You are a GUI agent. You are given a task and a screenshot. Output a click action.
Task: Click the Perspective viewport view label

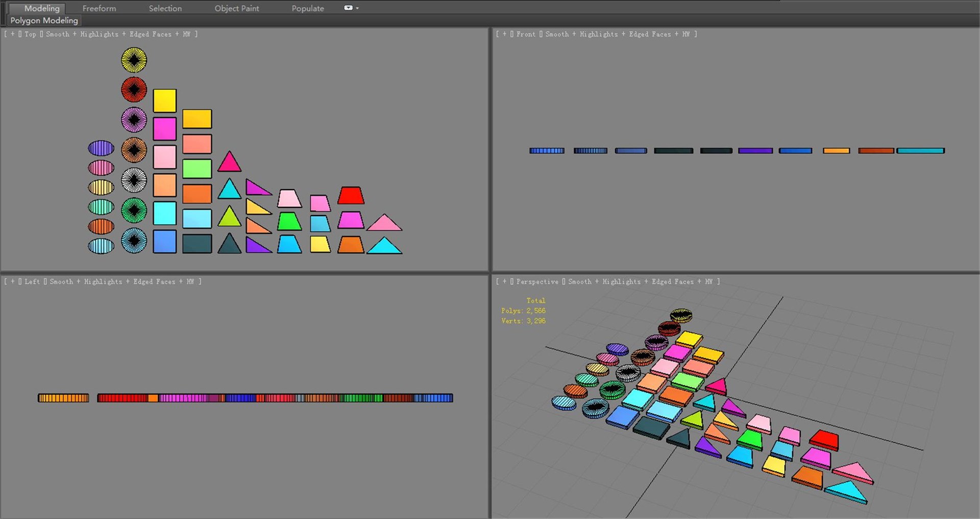[x=537, y=281]
